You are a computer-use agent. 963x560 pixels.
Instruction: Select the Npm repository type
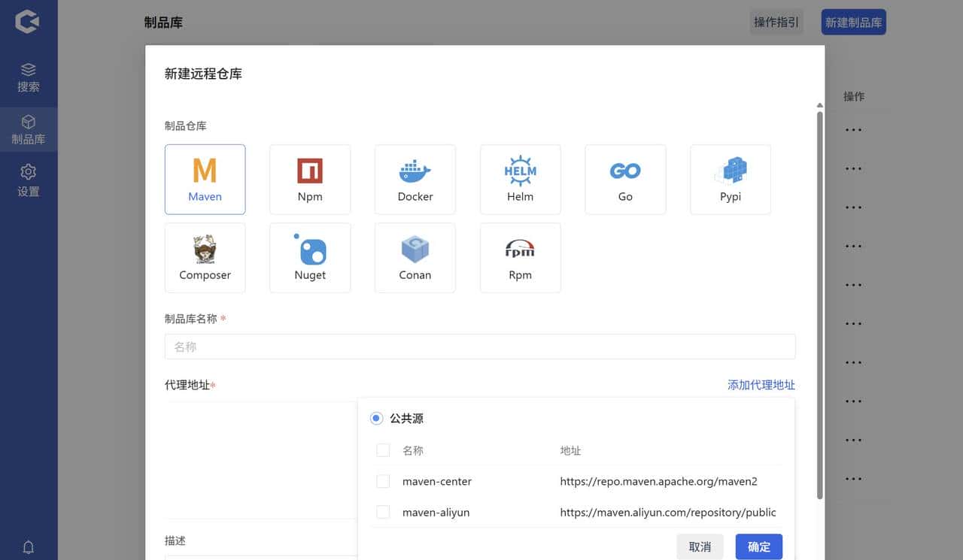(310, 179)
